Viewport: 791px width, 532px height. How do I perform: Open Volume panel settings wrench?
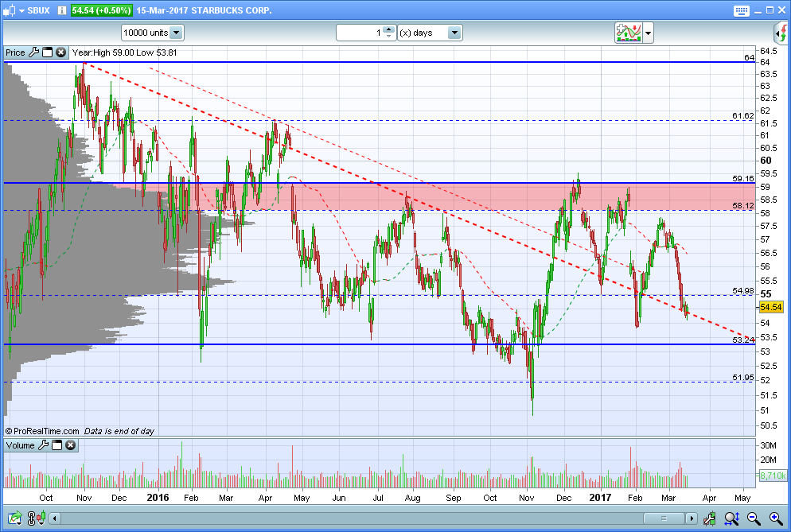(44, 445)
